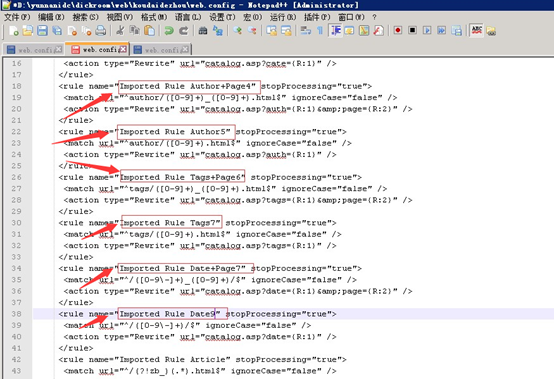Start macro recording with red dot icon
The height and width of the screenshot is (379, 554).
[x=398, y=30]
